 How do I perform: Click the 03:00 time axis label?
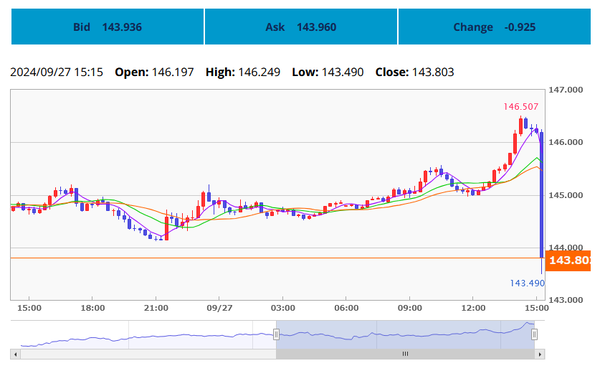pyautogui.click(x=283, y=308)
